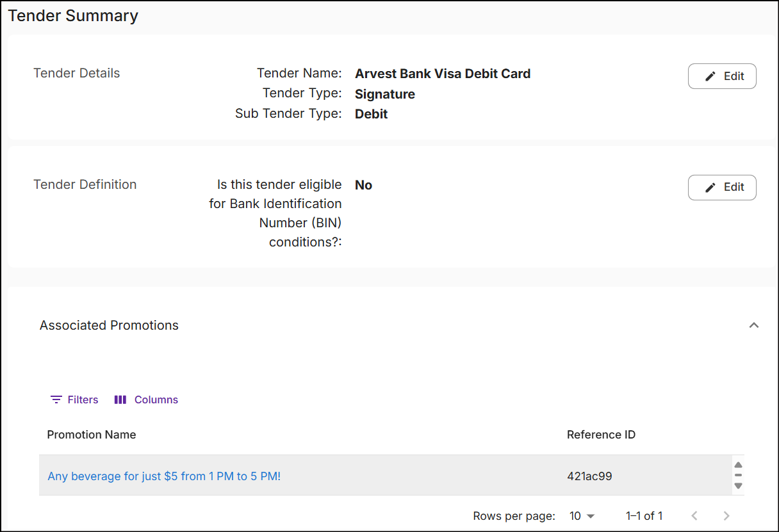Click the Reference ID value 421ac99
Viewport: 779px width, 532px height.
tap(589, 476)
